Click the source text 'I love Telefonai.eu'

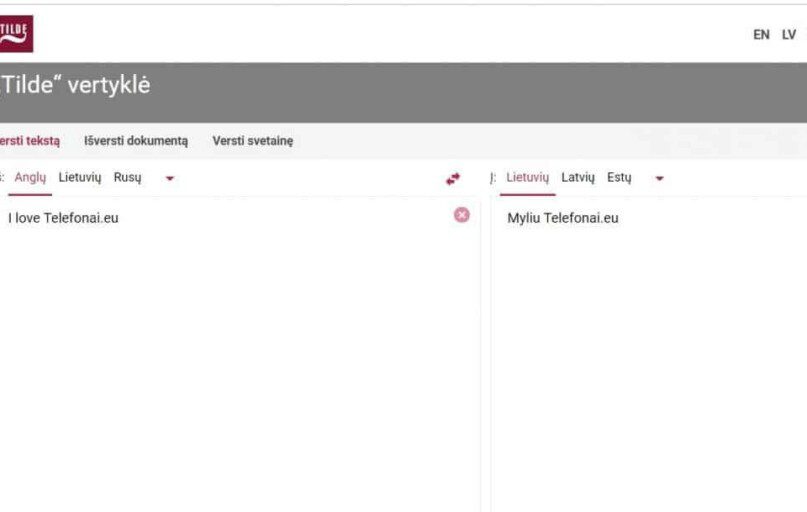[63, 218]
